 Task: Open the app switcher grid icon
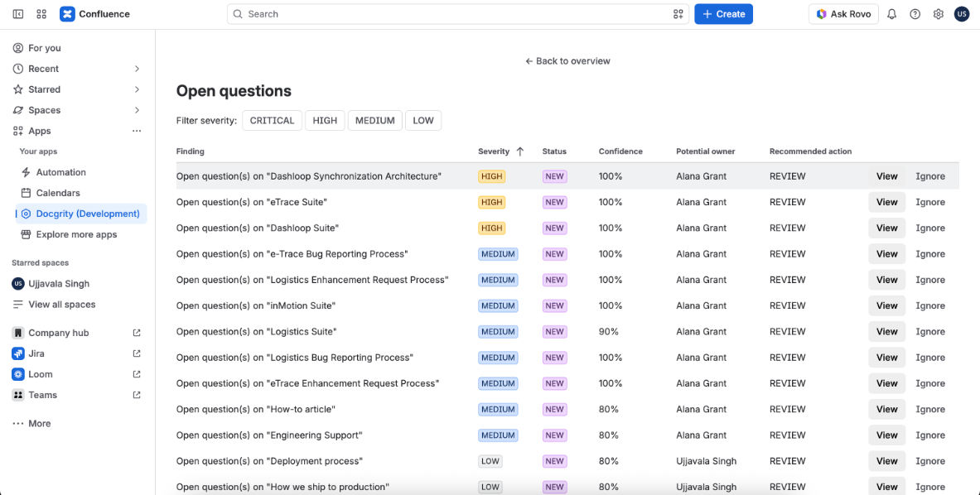[42, 14]
